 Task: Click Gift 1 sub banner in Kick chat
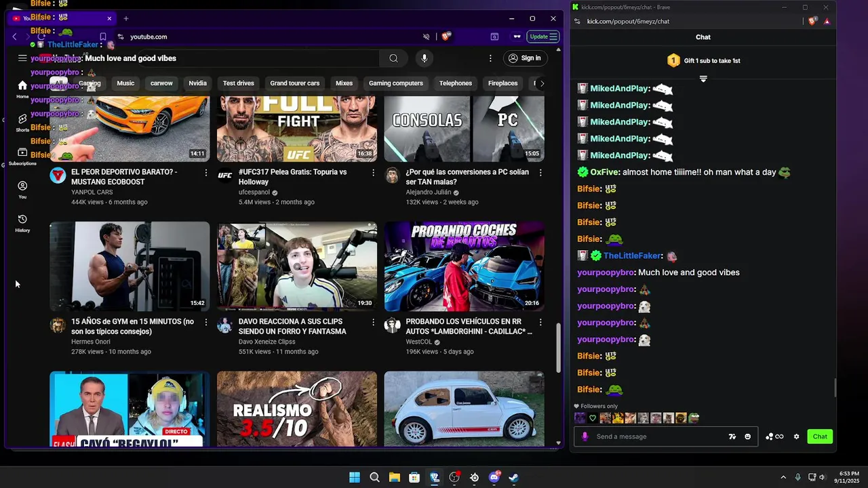[x=703, y=61]
